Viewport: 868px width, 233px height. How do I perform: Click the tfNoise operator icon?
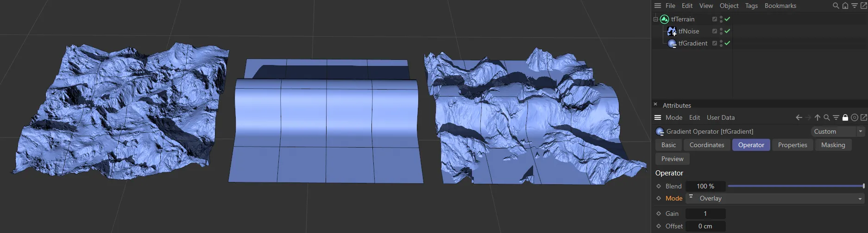pos(672,31)
